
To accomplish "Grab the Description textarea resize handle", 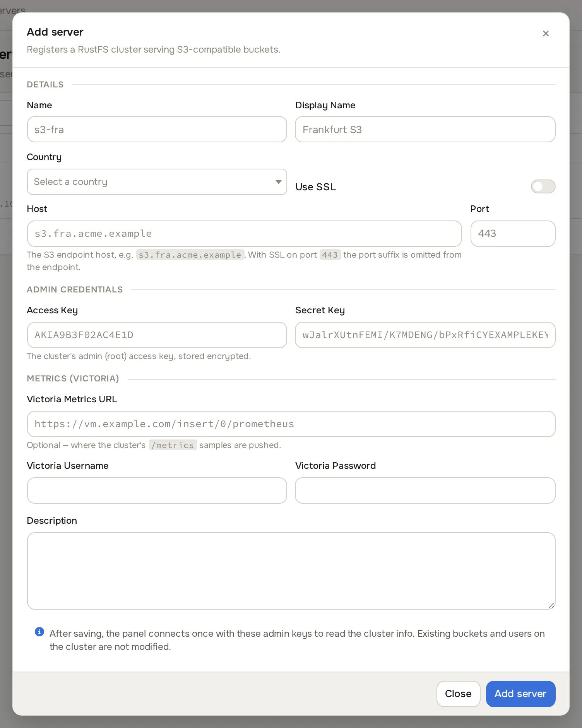I will tap(551, 605).
